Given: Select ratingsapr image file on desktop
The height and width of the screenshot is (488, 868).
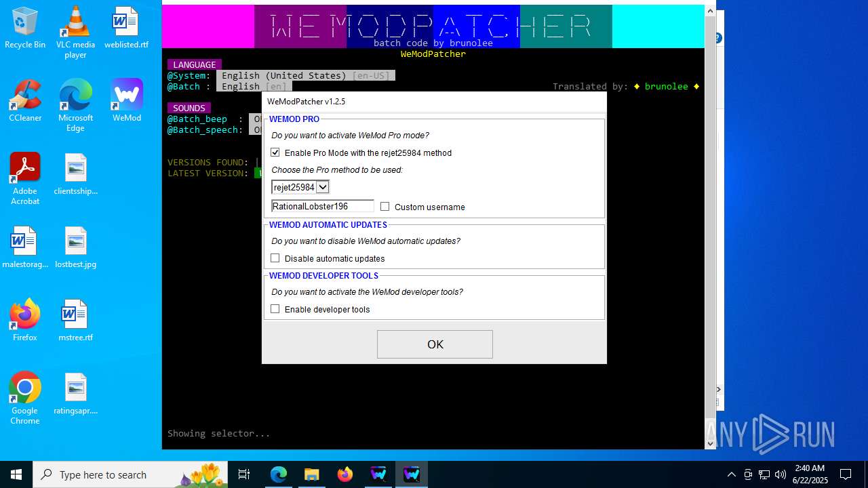Looking at the screenshot, I should (x=75, y=394).
